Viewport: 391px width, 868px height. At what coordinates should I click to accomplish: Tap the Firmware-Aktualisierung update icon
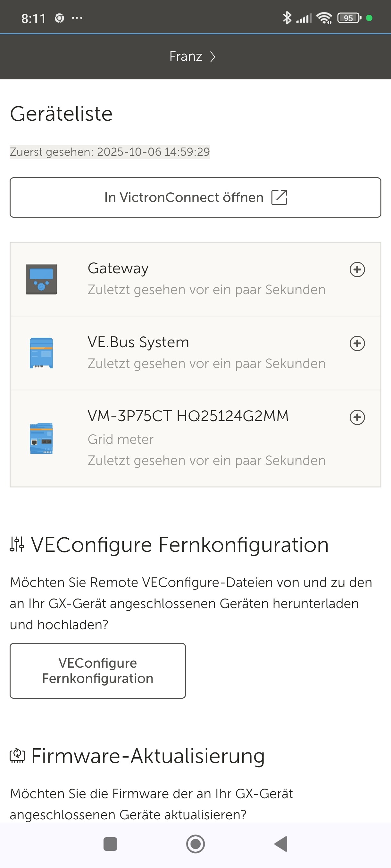[17, 755]
